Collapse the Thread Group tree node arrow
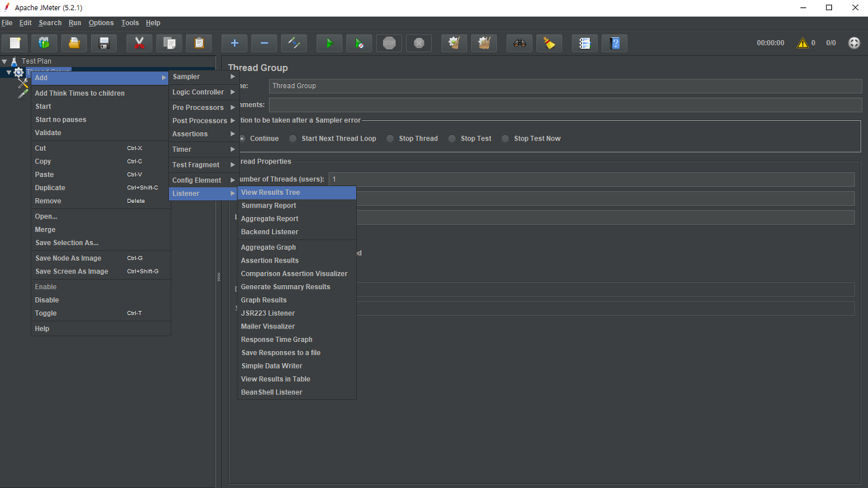This screenshot has height=488, width=868. coord(9,72)
